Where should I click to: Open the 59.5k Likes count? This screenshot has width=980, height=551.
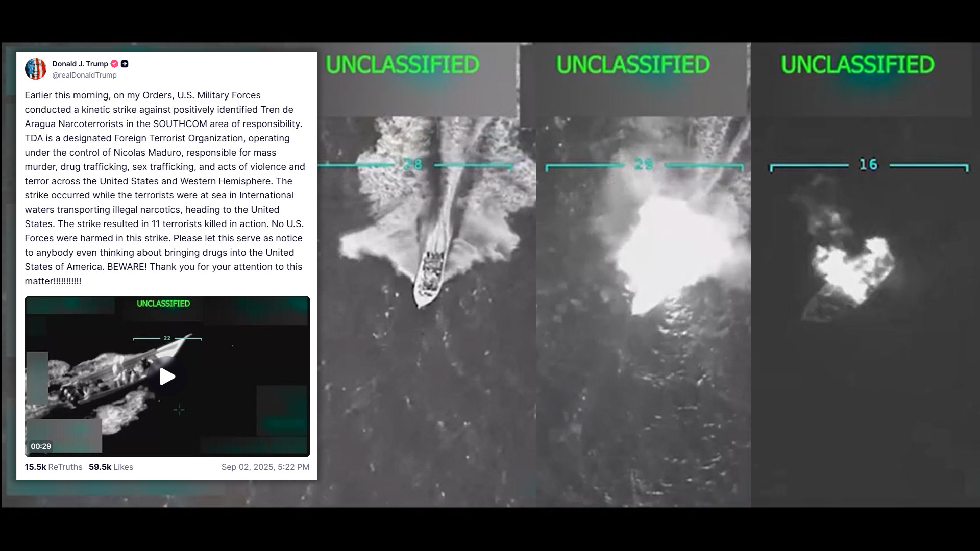111,467
